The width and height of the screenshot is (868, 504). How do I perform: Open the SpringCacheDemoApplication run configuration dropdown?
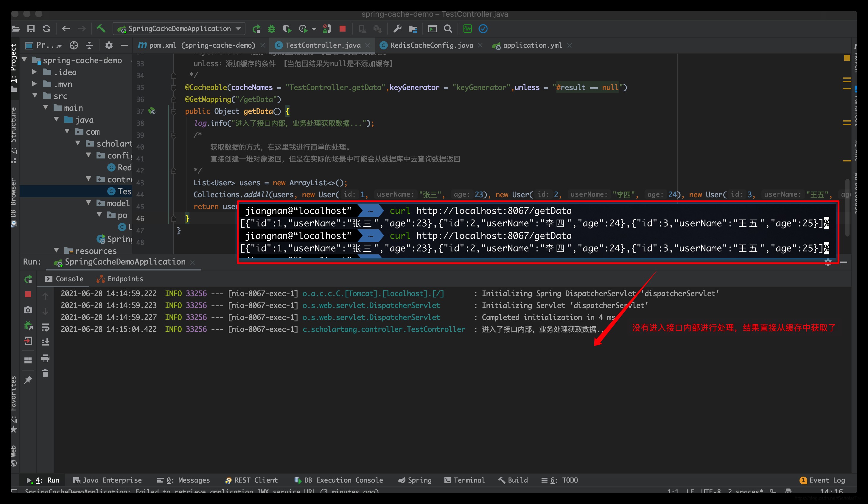tap(179, 29)
